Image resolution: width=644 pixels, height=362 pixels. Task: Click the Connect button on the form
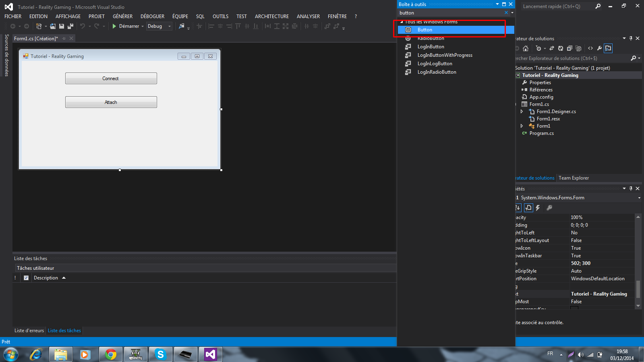pos(111,79)
